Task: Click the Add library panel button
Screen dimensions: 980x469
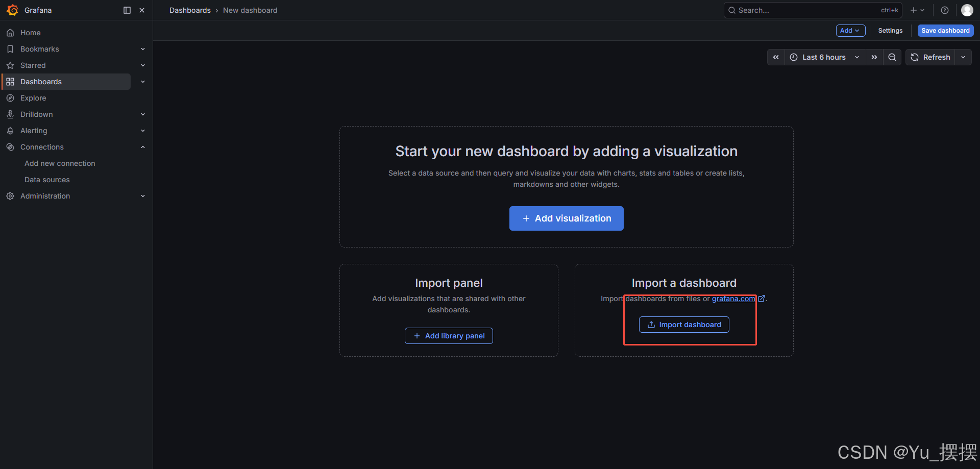Action: [x=449, y=336]
